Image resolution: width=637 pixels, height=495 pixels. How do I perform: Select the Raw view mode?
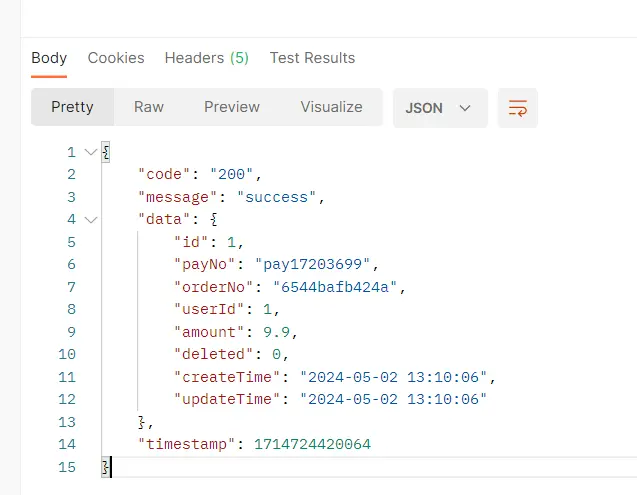(x=149, y=107)
